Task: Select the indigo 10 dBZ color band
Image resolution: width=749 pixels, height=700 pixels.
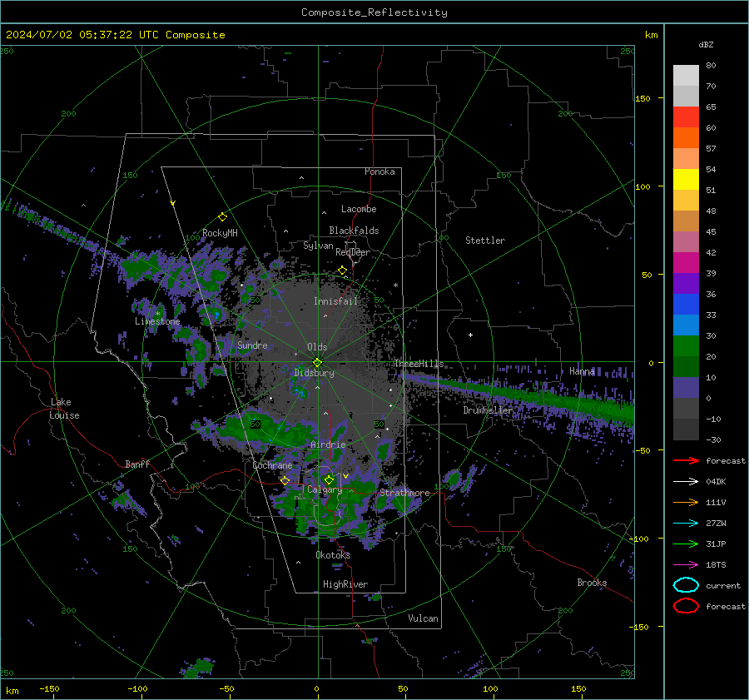Action: tap(686, 388)
